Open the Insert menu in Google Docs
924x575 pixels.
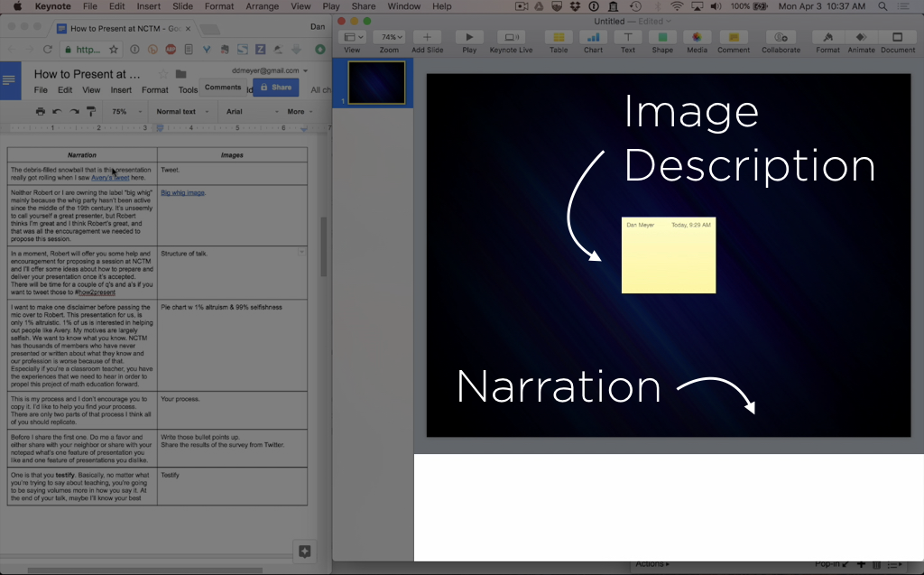pos(121,90)
